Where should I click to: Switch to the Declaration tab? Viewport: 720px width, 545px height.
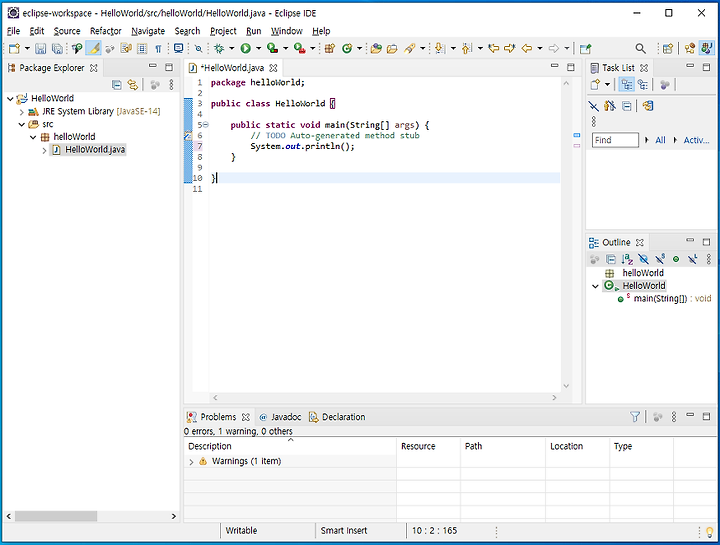click(x=338, y=417)
